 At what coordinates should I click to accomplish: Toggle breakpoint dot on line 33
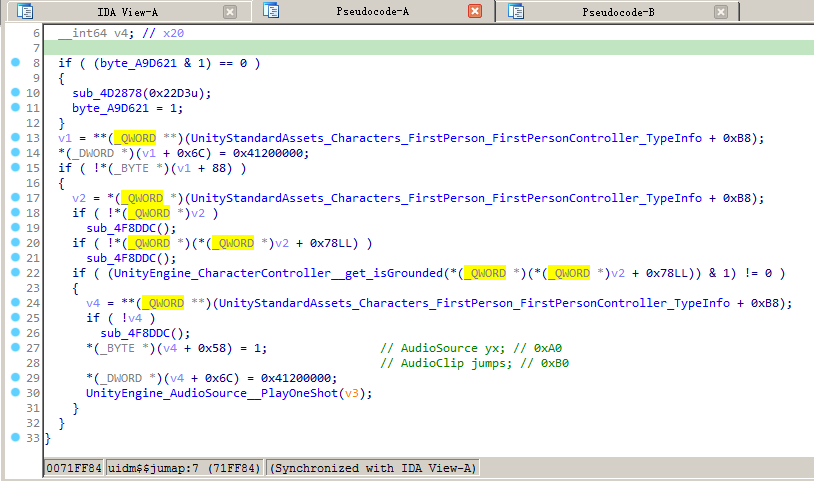pos(16,437)
